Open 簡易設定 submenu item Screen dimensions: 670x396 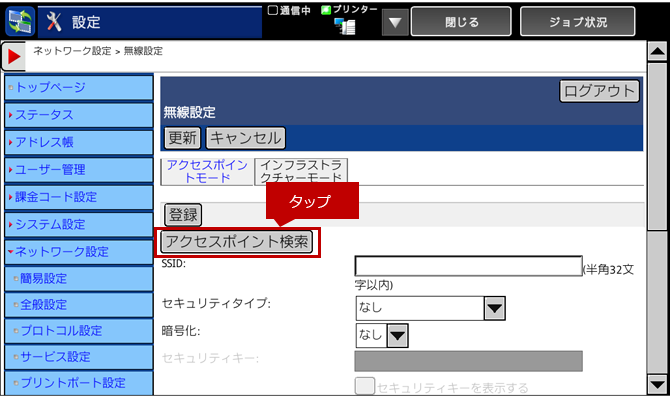(x=79, y=279)
